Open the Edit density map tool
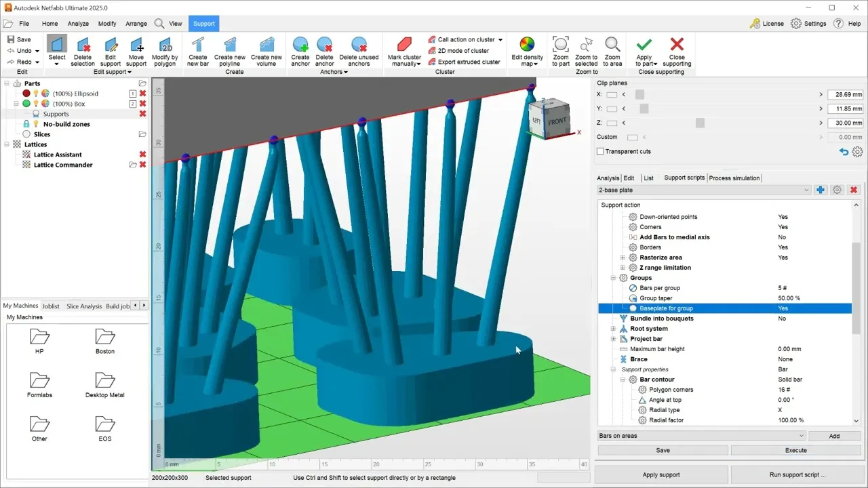The width and height of the screenshot is (868, 488). tap(527, 52)
